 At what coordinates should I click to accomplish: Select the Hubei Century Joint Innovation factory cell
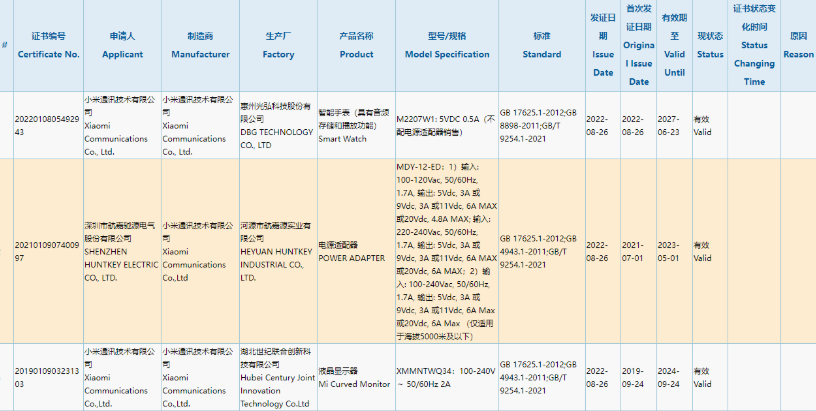point(278,377)
